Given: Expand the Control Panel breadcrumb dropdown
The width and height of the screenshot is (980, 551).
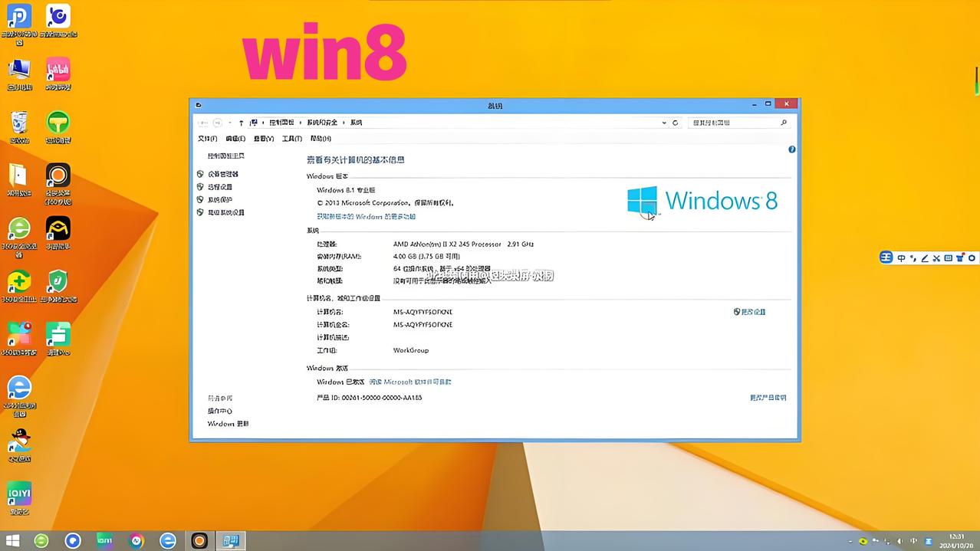Looking at the screenshot, I should pos(301,122).
